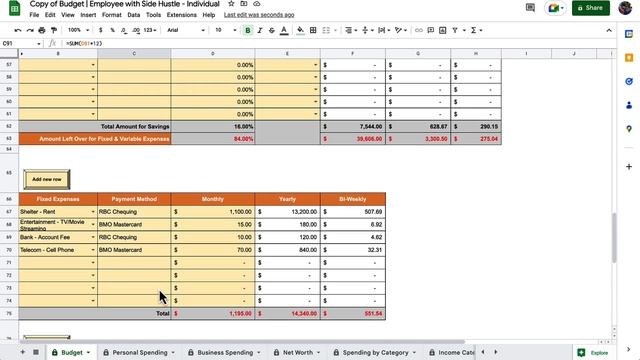Click the green Share button

(591, 8)
